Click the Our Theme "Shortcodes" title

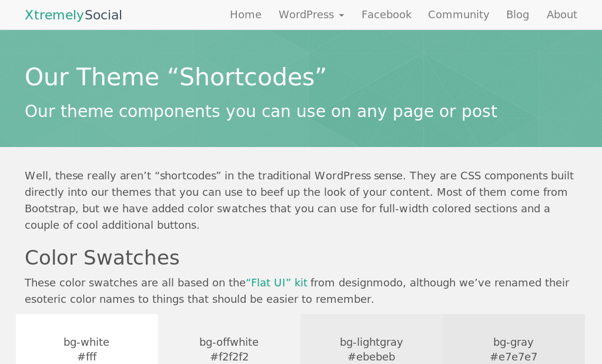[x=175, y=77]
